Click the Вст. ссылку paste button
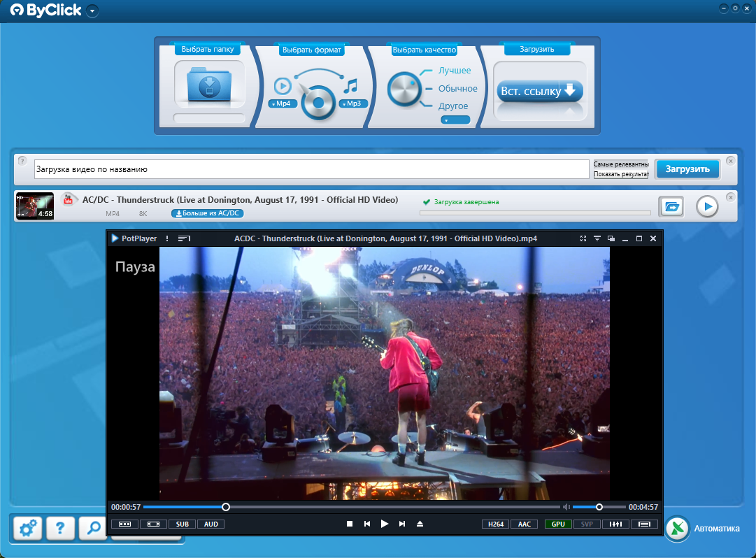The image size is (756, 558). point(539,91)
